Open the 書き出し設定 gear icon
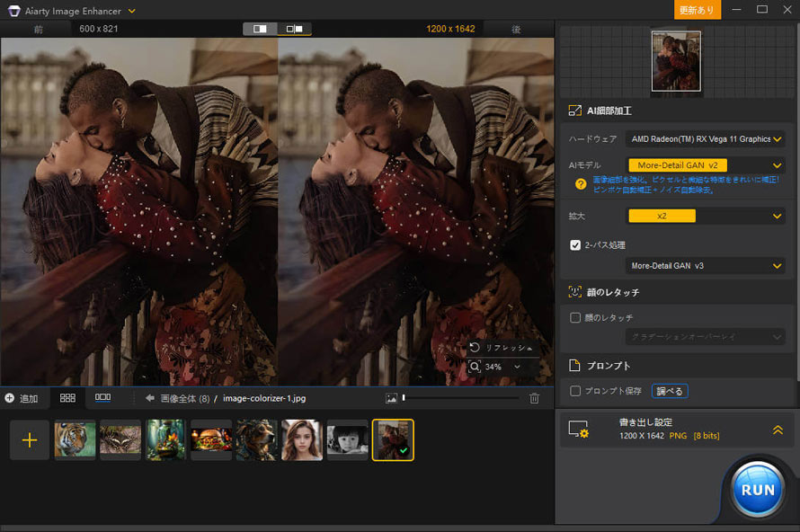Viewport: 800px width, 532px height. (578, 430)
